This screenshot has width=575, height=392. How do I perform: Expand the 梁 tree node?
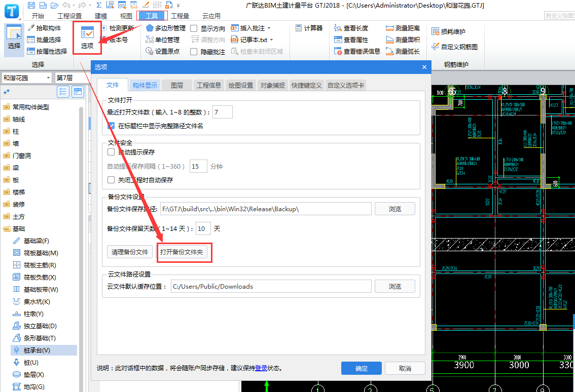[6, 168]
